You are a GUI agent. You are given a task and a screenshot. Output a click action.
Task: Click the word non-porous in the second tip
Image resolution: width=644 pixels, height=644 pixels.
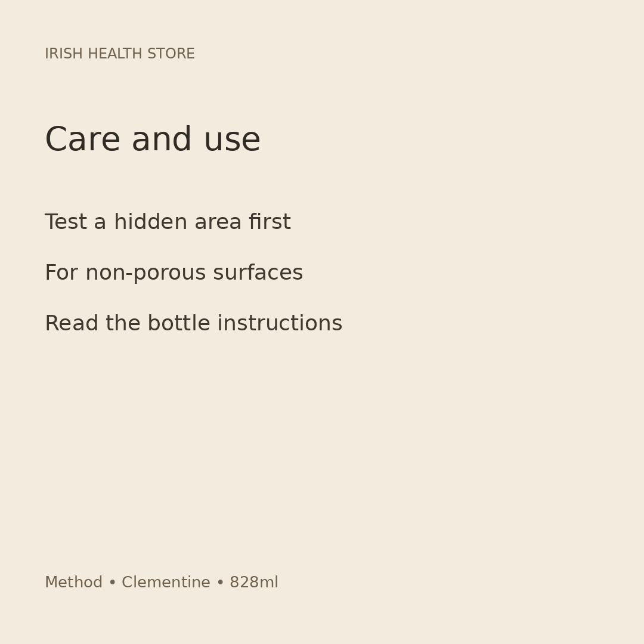pyautogui.click(x=145, y=273)
